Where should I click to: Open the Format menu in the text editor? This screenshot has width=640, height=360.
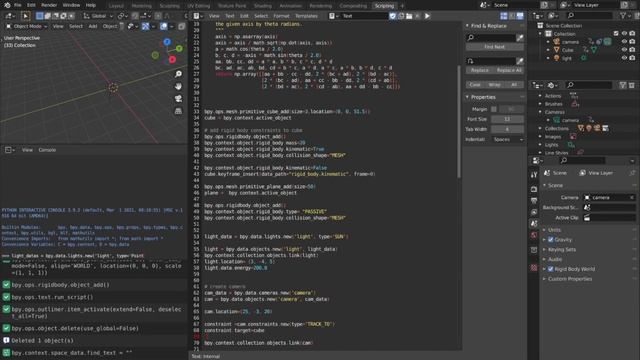pyautogui.click(x=281, y=16)
